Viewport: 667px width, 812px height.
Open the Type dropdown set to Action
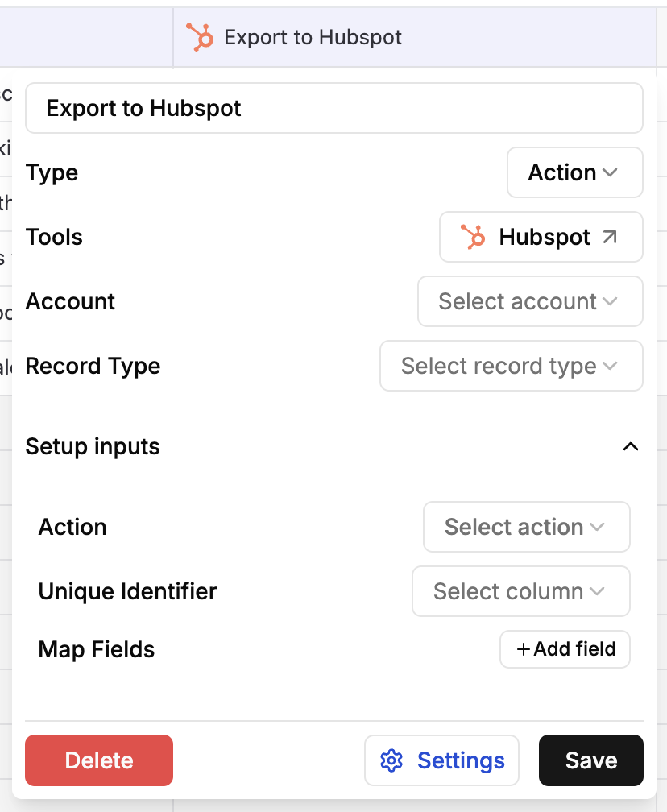[x=575, y=172]
